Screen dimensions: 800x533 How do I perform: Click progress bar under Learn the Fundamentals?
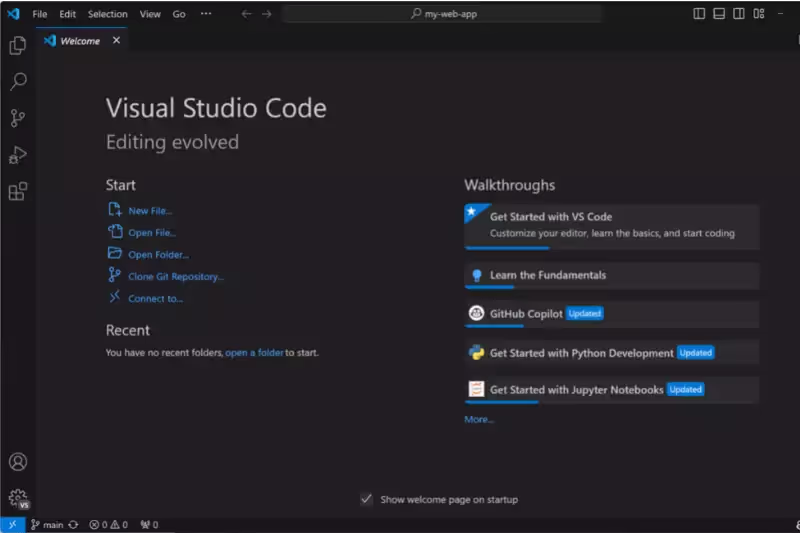[489, 287]
